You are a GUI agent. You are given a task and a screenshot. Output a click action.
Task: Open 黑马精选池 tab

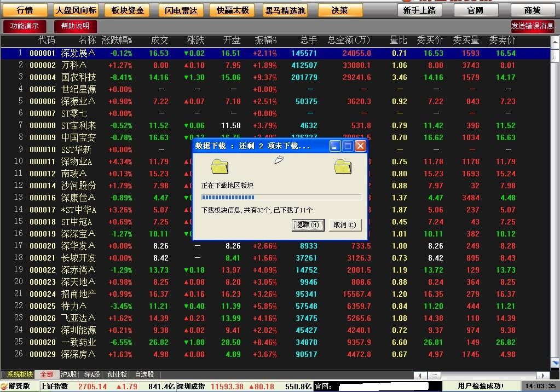(285, 10)
